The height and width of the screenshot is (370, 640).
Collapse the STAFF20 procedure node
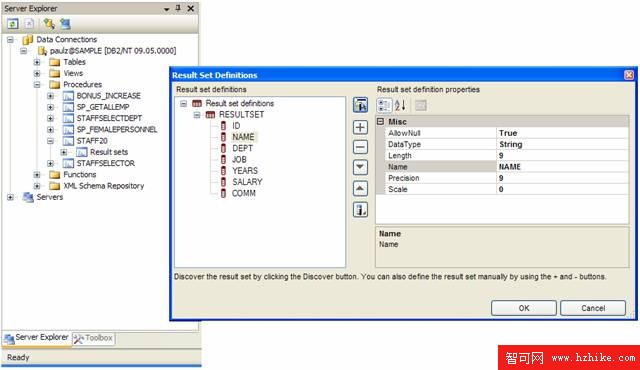coord(50,141)
